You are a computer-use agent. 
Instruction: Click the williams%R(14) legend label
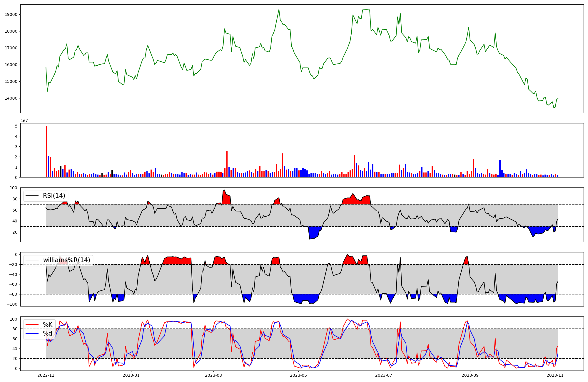pyautogui.click(x=67, y=260)
